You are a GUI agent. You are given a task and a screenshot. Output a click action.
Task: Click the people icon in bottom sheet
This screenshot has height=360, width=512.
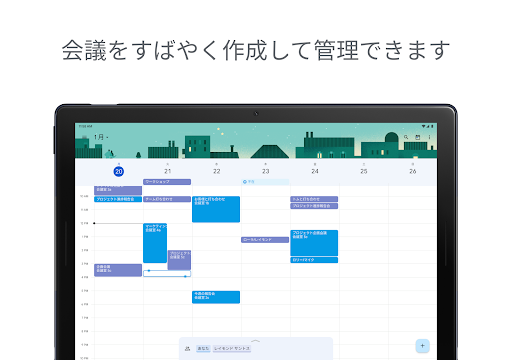[x=187, y=348]
